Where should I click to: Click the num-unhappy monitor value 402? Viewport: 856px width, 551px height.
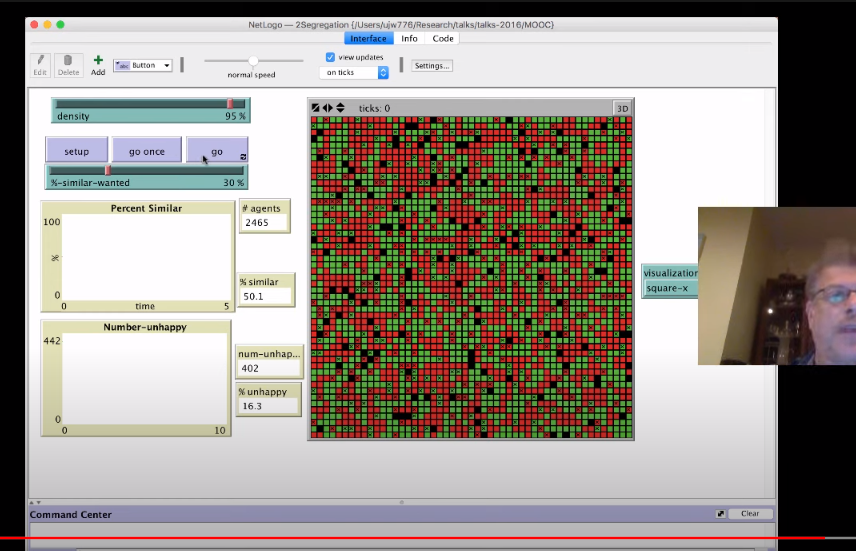click(269, 368)
